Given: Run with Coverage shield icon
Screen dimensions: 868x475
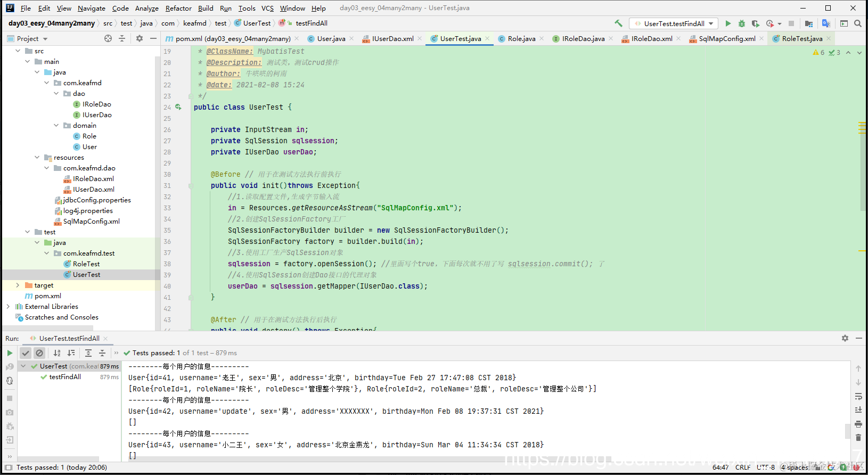Looking at the screenshot, I should click(755, 23).
